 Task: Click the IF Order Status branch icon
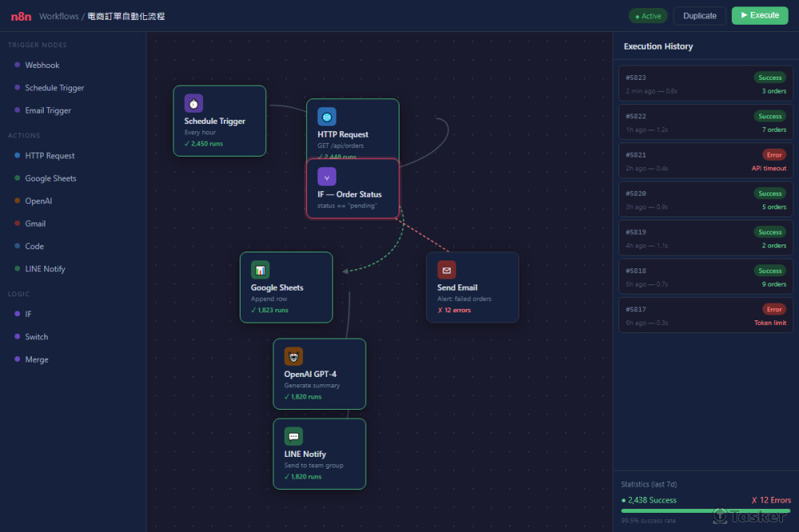[327, 177]
